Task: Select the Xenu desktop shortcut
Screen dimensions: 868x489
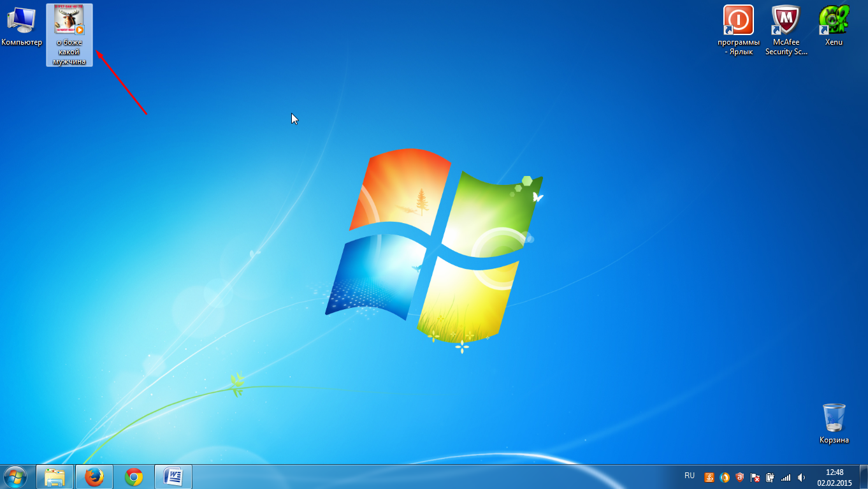Action: (834, 26)
